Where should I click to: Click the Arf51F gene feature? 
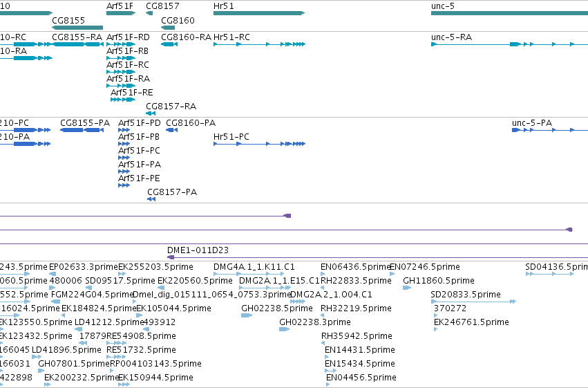[x=121, y=13]
